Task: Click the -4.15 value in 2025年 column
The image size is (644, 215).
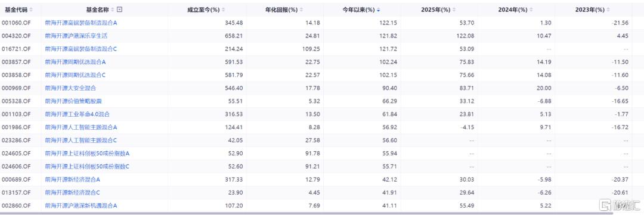Action: (x=467, y=127)
